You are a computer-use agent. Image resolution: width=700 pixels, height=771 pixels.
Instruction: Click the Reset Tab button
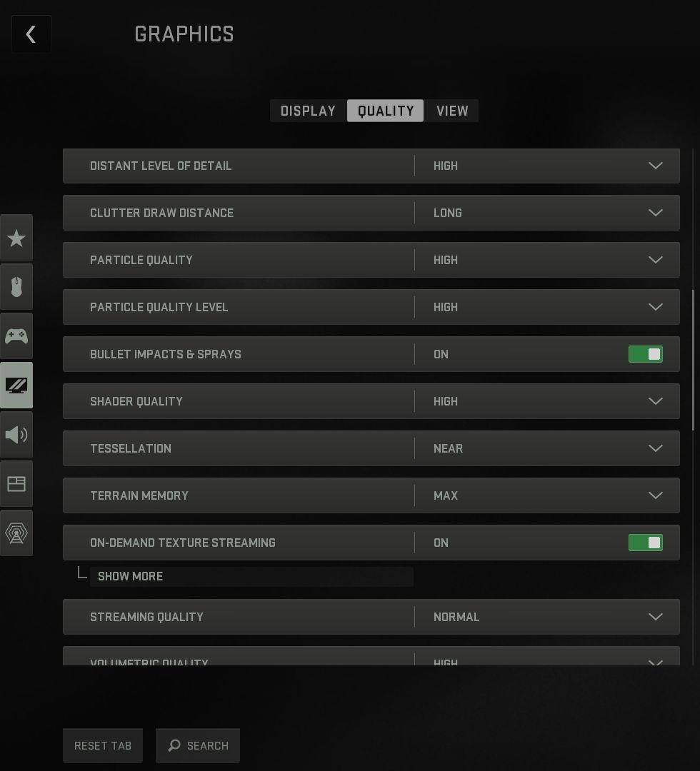103,745
